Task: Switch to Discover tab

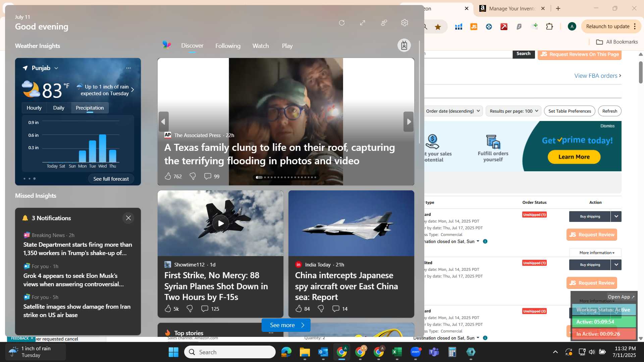Action: 192,46
